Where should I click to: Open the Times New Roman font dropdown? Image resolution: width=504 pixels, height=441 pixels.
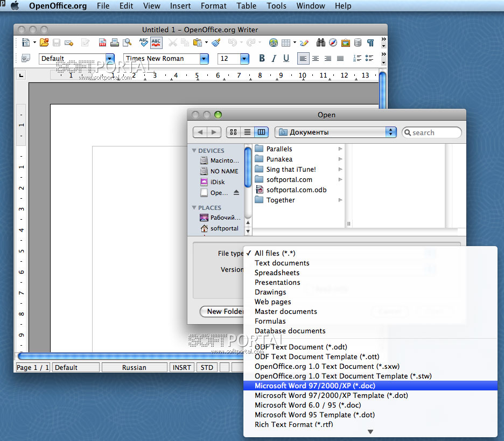(204, 59)
